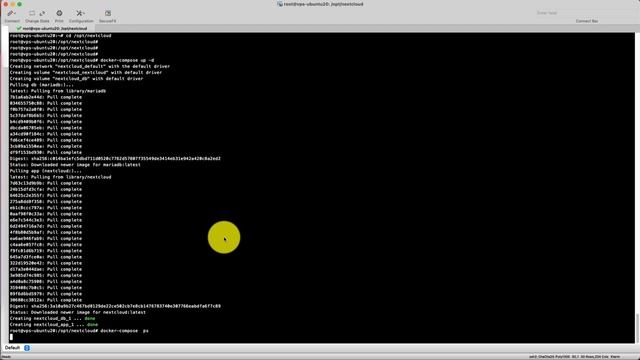The image size is (640, 360).
Task: Click the 'docker-compose up -d' command line
Action: [82, 60]
